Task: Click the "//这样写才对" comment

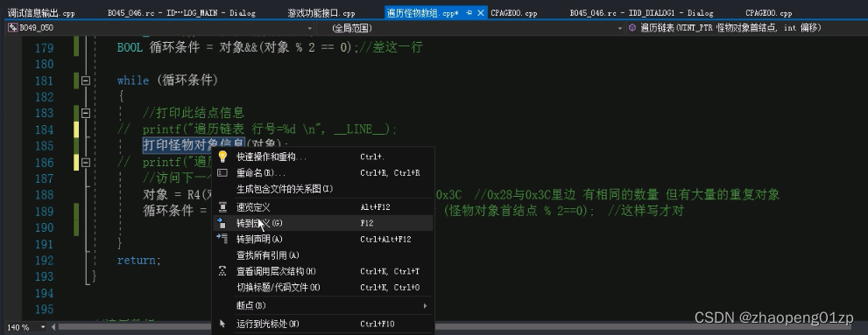Action: pyautogui.click(x=646, y=211)
